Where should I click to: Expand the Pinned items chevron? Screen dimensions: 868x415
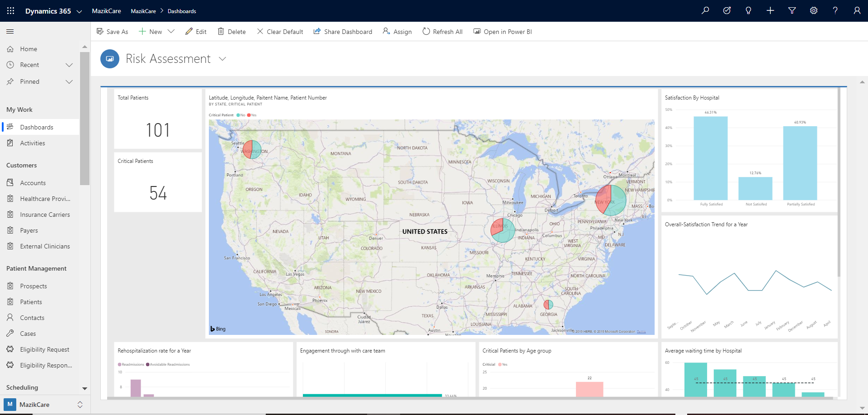click(x=69, y=81)
